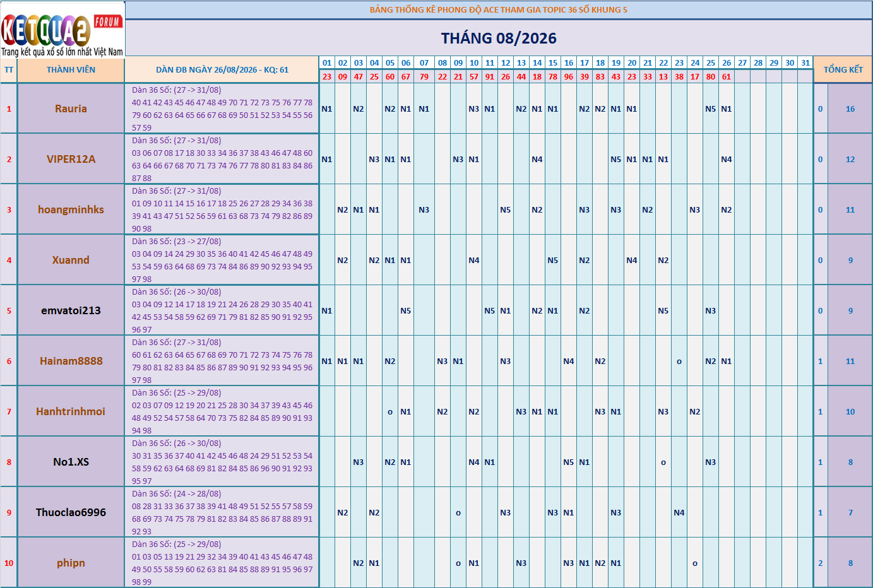Select member name Hanhtrinhmoi

tap(71, 411)
